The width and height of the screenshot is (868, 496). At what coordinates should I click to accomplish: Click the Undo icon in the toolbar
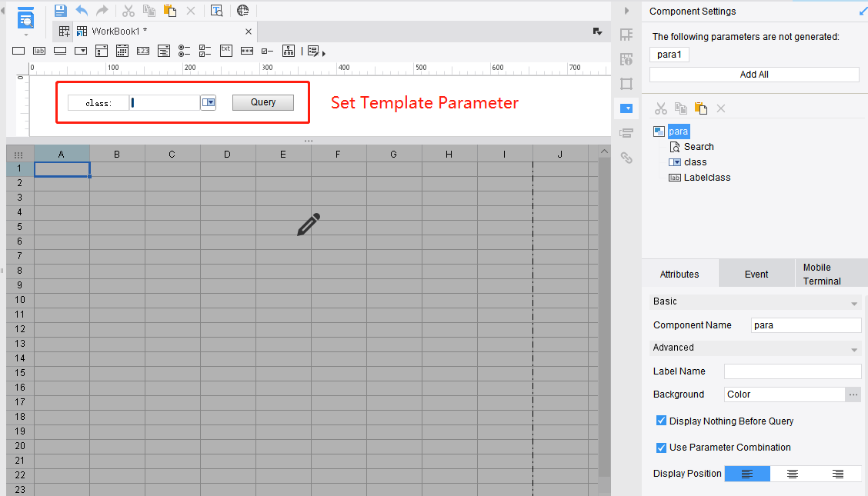(82, 10)
